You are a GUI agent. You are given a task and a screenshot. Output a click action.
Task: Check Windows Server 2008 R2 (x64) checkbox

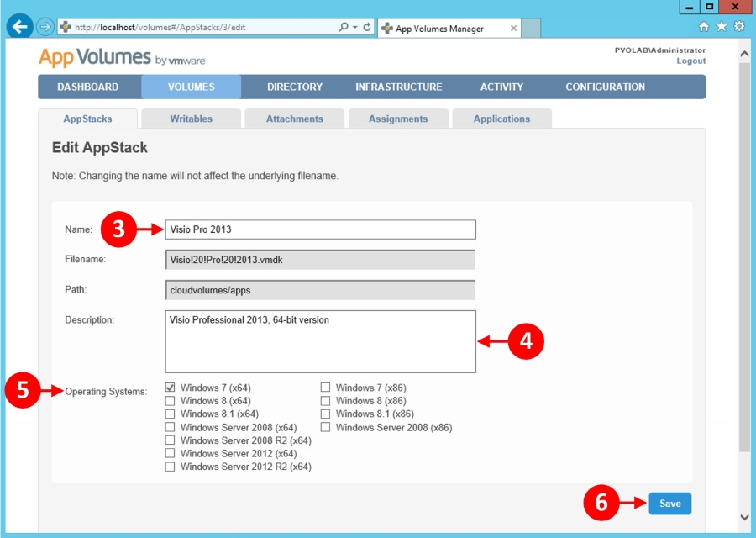(170, 440)
